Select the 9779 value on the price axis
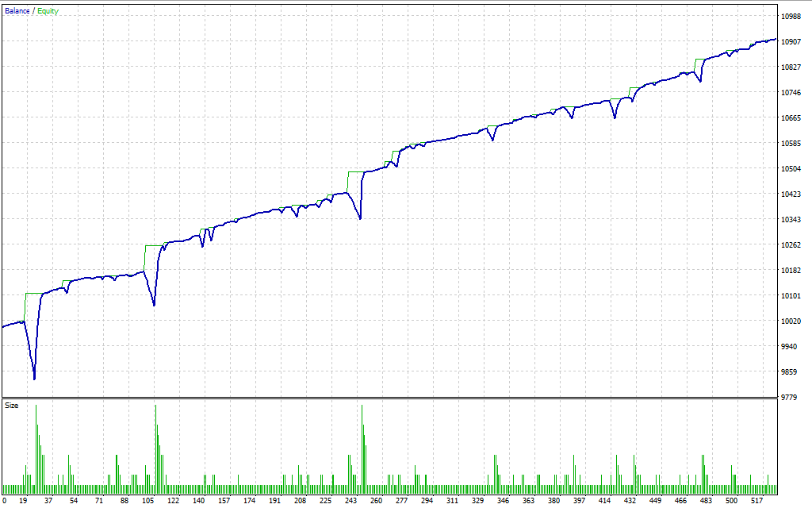812x508 pixels. tap(791, 397)
